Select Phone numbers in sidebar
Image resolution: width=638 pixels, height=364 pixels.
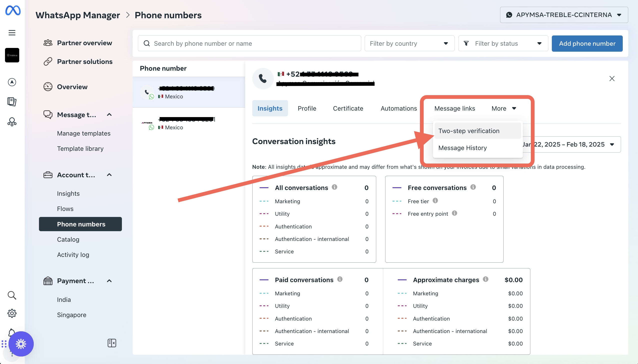point(80,224)
